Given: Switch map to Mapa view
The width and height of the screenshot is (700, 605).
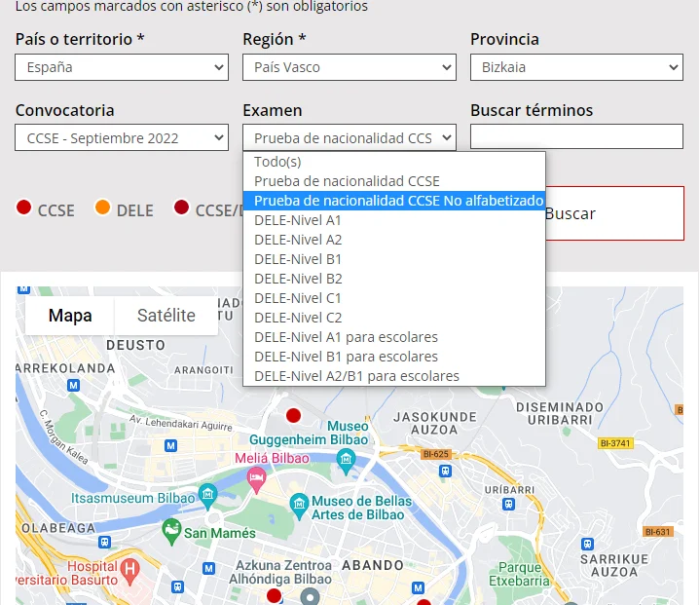Looking at the screenshot, I should coord(70,316).
